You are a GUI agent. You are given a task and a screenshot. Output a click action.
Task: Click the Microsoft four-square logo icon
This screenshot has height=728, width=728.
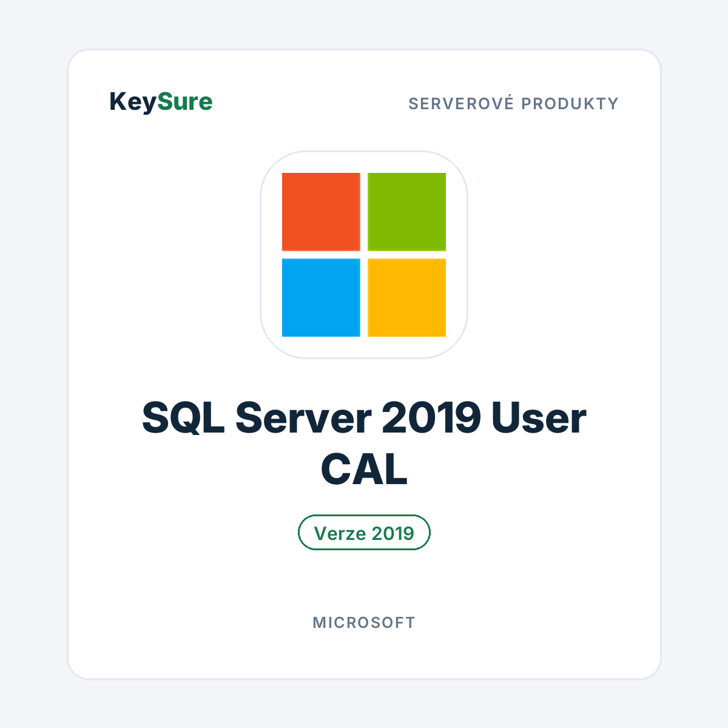364,255
